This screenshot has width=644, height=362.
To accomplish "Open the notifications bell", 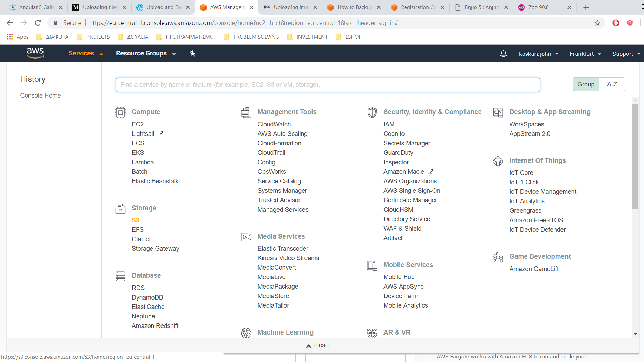I will point(503,54).
